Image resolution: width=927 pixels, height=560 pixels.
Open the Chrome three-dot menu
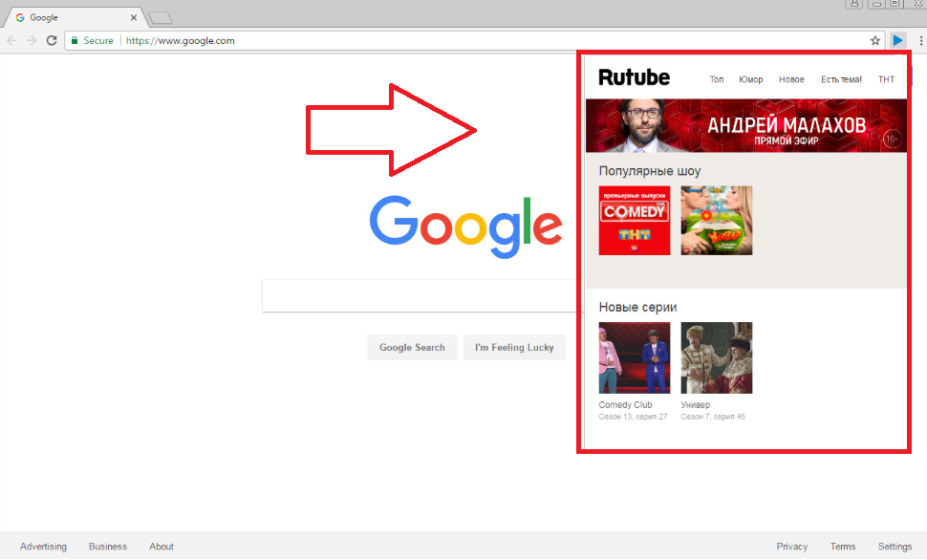pos(920,41)
